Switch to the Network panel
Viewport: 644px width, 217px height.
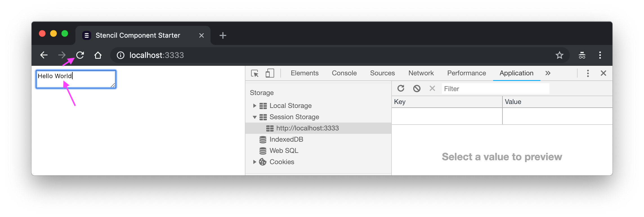(421, 73)
